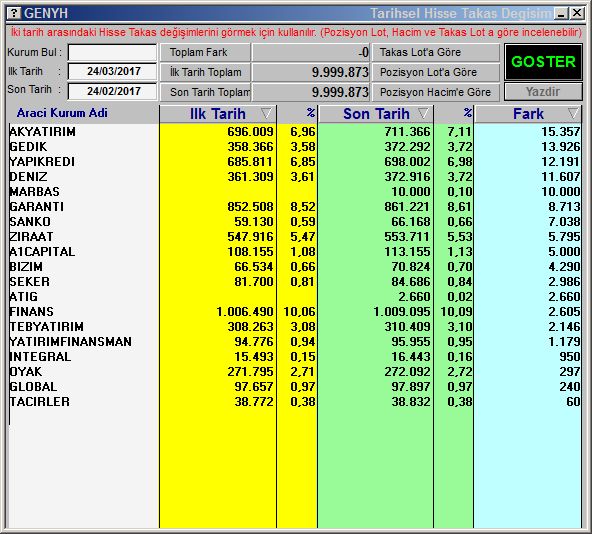Click the İlk Tarih Toplam label

[205, 72]
